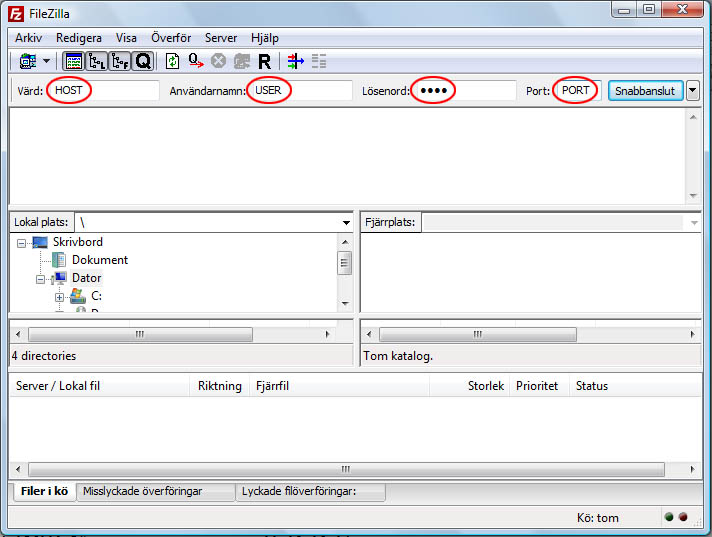The height and width of the screenshot is (537, 712).
Task: Click the Dator computer icon
Action: point(59,278)
